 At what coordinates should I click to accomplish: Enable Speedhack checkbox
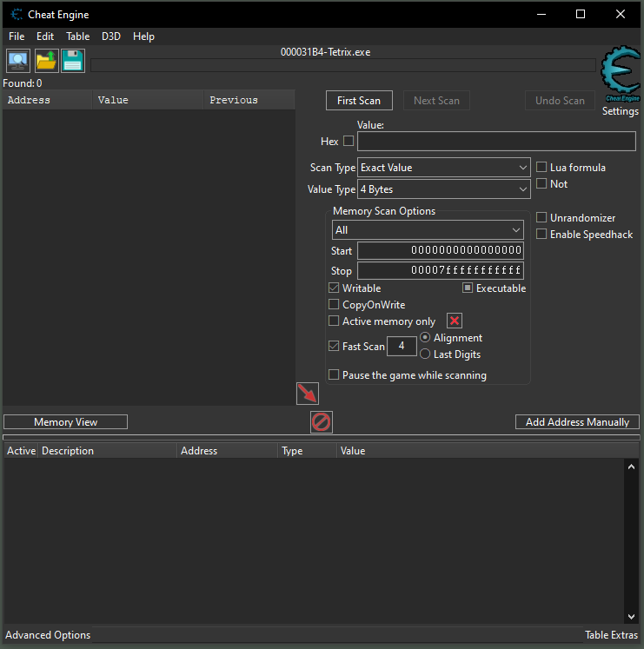(x=541, y=235)
